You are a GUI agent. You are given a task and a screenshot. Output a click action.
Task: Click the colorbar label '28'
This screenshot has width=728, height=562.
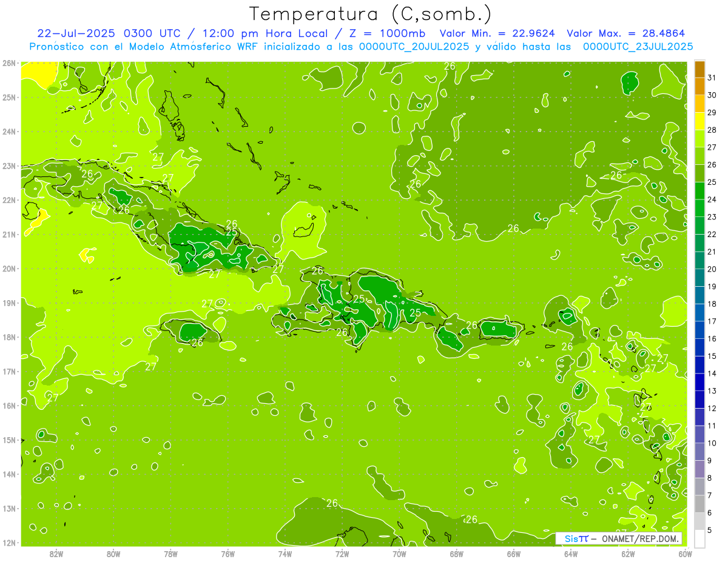pyautogui.click(x=712, y=130)
